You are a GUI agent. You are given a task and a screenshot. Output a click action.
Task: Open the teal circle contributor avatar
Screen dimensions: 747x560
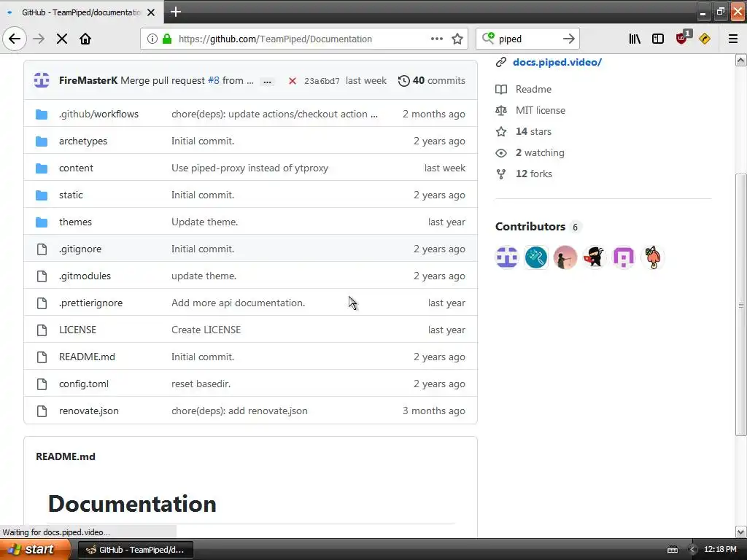(536, 257)
